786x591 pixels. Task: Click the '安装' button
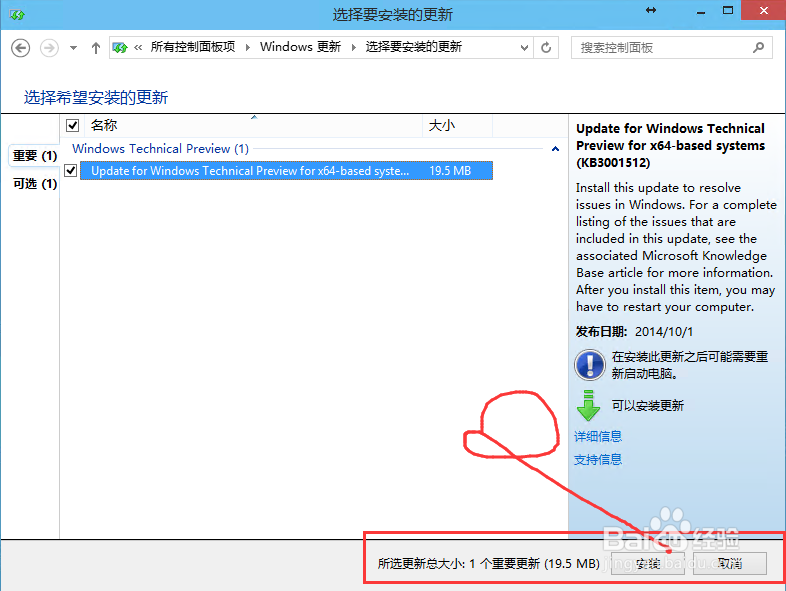pos(648,563)
